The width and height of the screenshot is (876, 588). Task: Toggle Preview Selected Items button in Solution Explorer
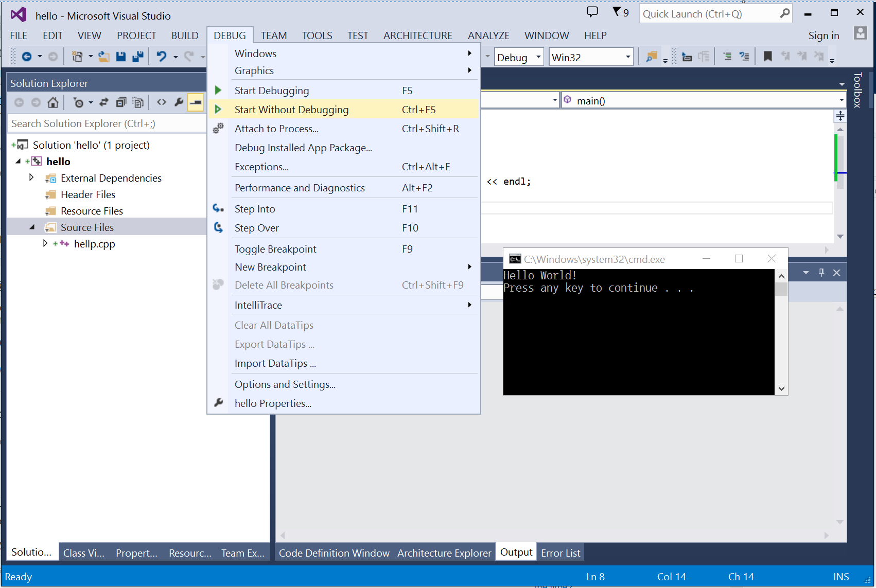[196, 102]
